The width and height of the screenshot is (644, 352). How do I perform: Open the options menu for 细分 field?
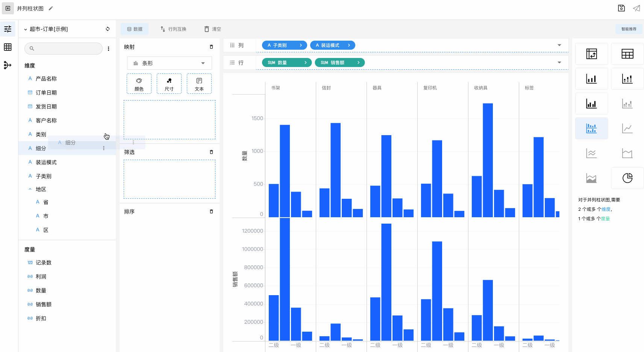(104, 148)
